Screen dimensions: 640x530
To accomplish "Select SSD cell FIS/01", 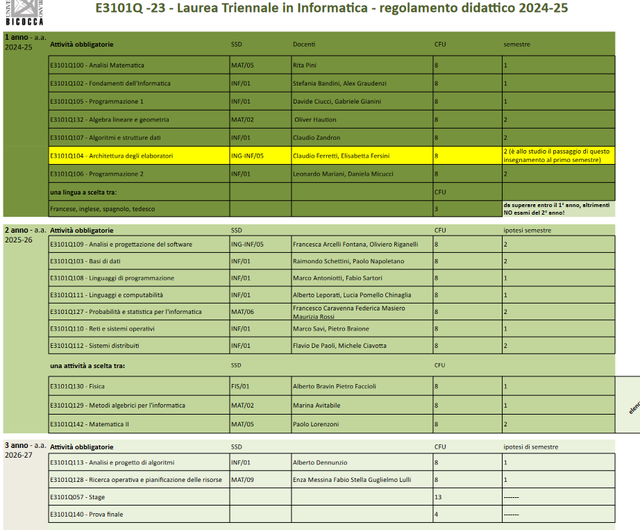I will [260, 386].
